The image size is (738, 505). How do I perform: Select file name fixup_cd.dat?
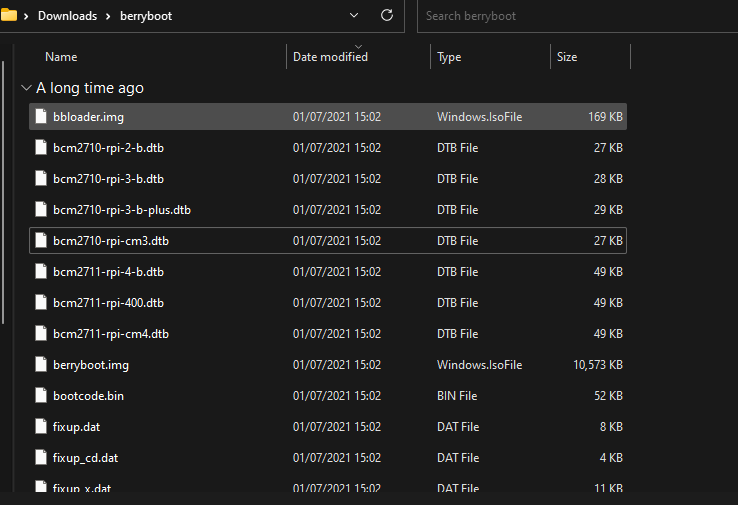click(85, 458)
